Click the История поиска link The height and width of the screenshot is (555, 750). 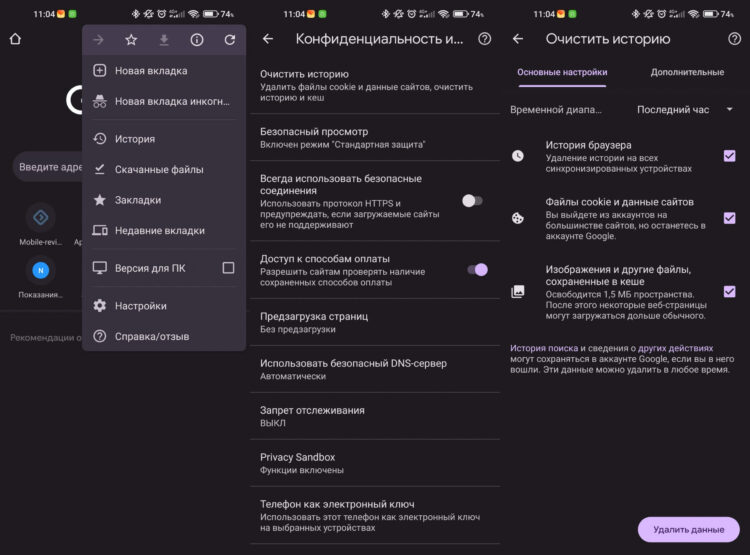(x=544, y=348)
